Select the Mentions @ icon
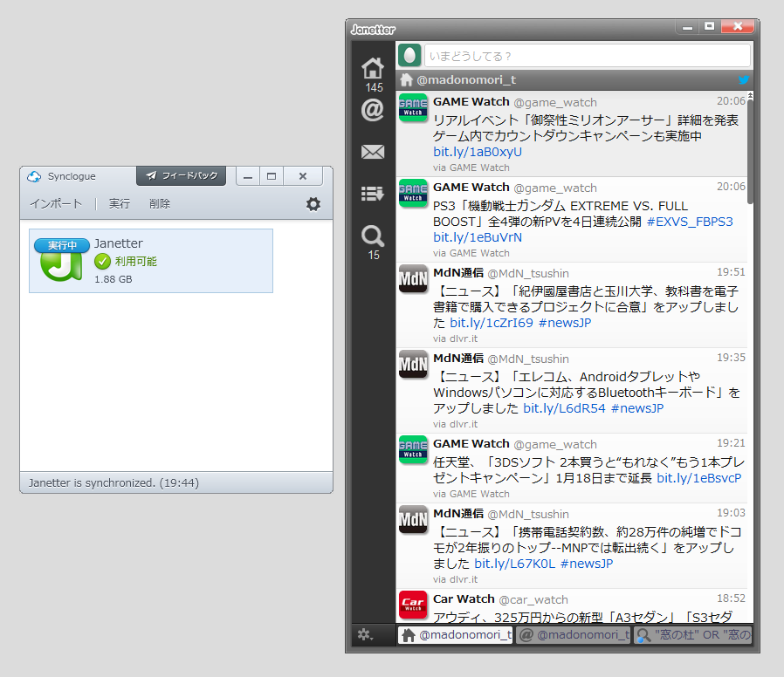This screenshot has width=784, height=677. point(373,109)
